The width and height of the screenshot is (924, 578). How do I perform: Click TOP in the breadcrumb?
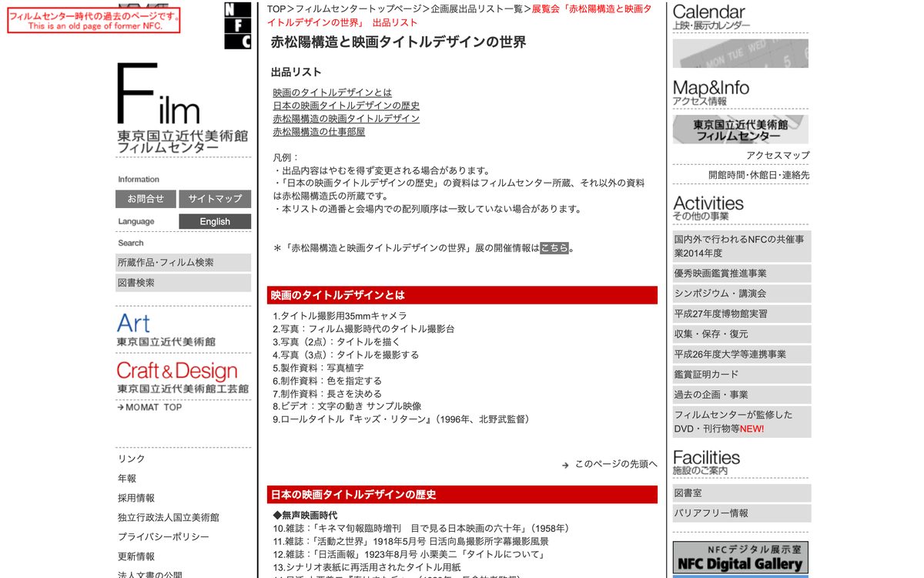pyautogui.click(x=276, y=9)
